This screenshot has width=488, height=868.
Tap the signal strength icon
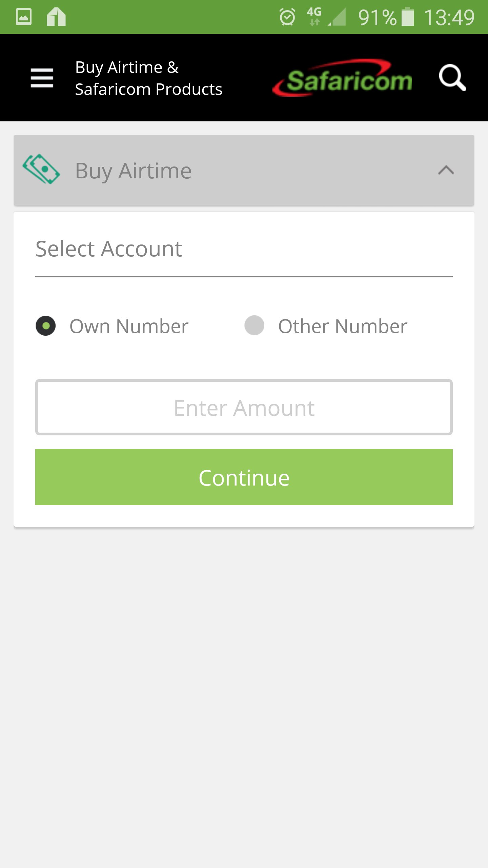pyautogui.click(x=337, y=17)
